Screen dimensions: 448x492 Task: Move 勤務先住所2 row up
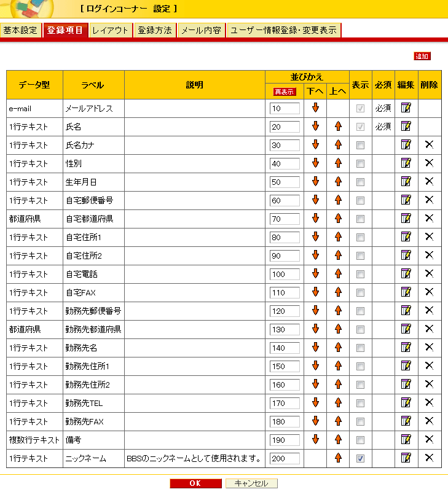(x=338, y=384)
